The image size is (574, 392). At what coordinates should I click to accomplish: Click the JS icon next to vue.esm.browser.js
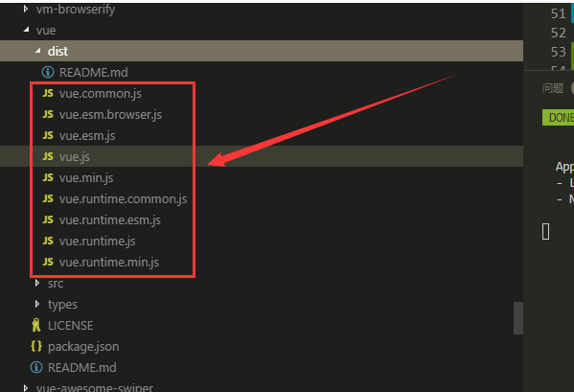[x=48, y=115]
